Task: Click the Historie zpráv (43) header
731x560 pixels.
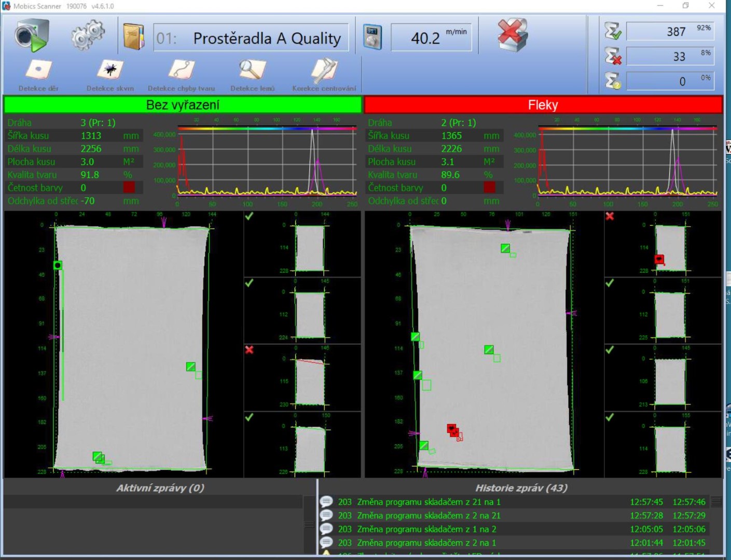Action: point(521,487)
